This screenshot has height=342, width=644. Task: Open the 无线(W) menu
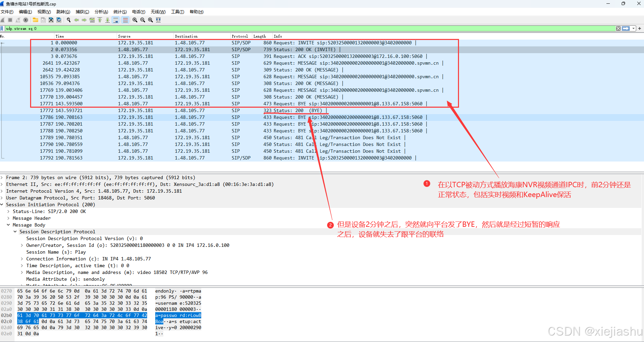[x=158, y=12]
